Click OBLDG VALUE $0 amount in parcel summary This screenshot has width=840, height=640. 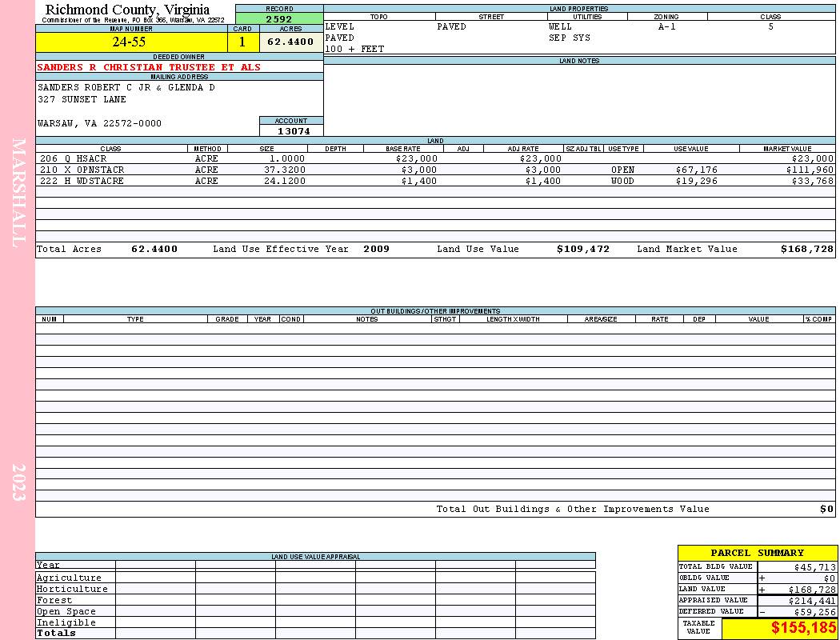click(x=830, y=578)
